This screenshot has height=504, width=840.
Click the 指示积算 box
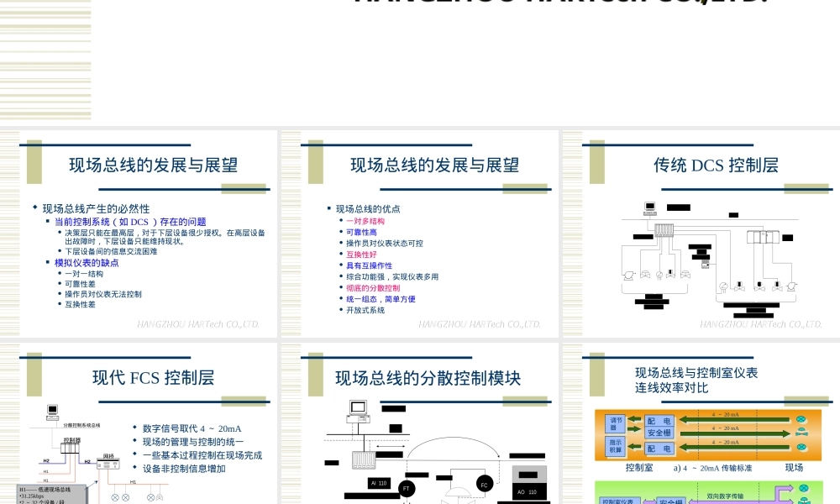click(615, 446)
